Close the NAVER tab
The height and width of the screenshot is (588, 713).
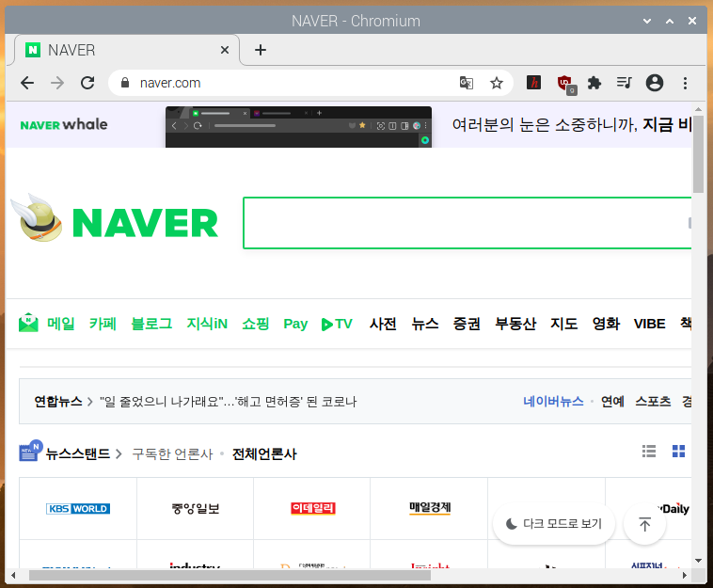click(225, 50)
